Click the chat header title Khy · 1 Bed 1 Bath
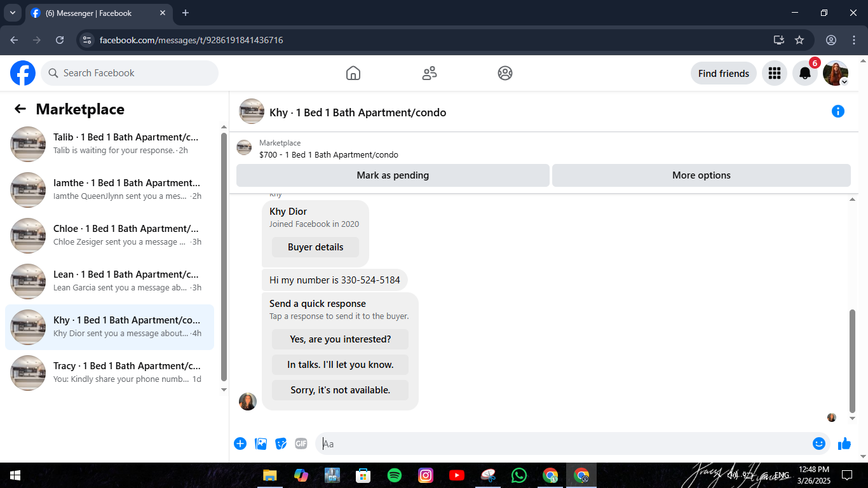The image size is (868, 488). (x=358, y=112)
